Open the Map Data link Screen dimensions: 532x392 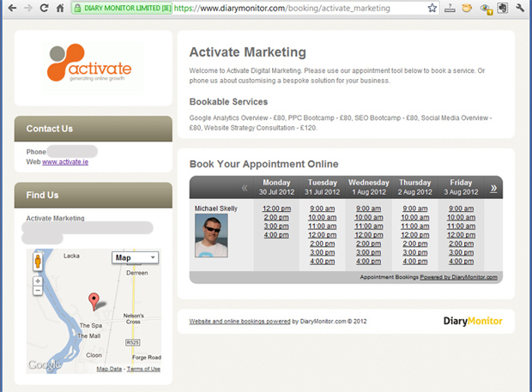pyautogui.click(x=109, y=369)
